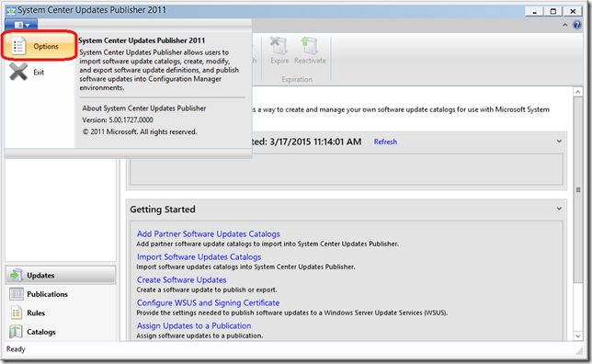The width and height of the screenshot is (592, 364).
Task: Click the Reactivate ribbon icon
Action: click(310, 46)
